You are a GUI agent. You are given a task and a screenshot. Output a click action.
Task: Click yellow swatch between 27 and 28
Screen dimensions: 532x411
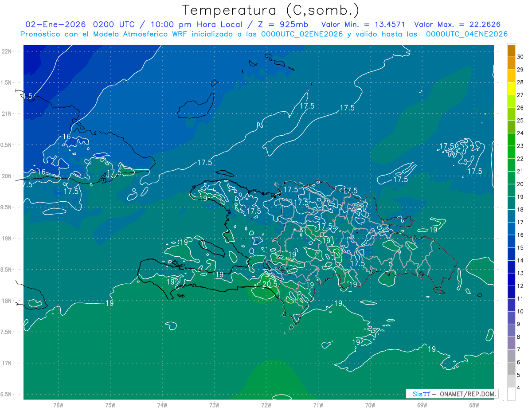[511, 89]
